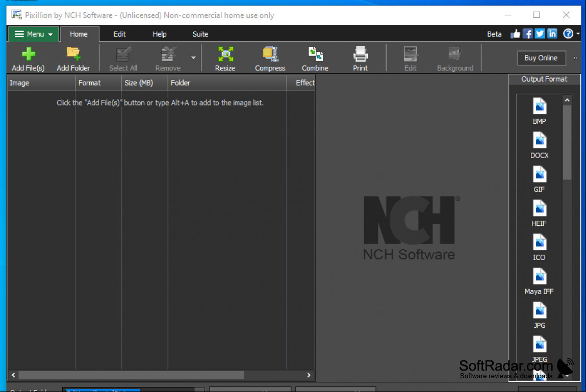Click the file list left scroll arrow
586x392 pixels.
click(x=13, y=375)
